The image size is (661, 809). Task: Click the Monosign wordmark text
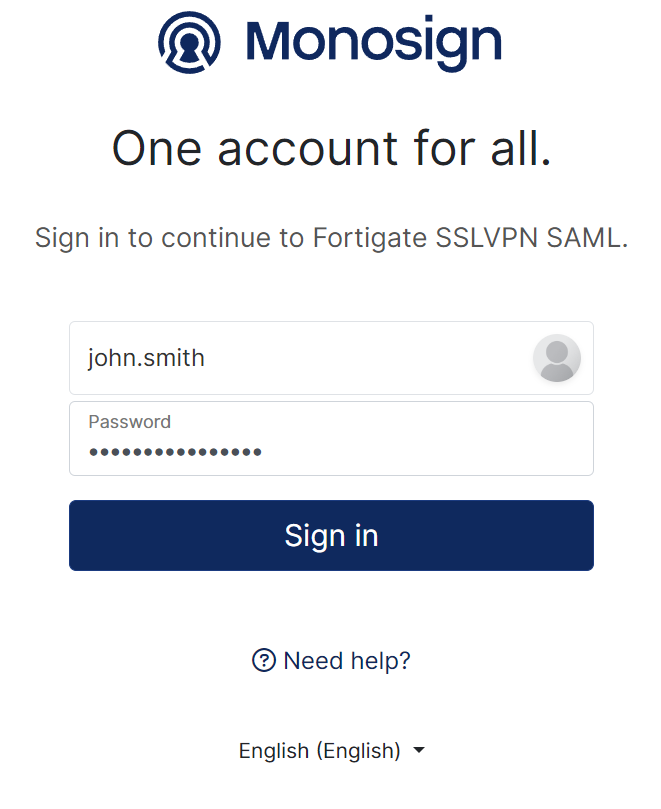click(x=373, y=42)
